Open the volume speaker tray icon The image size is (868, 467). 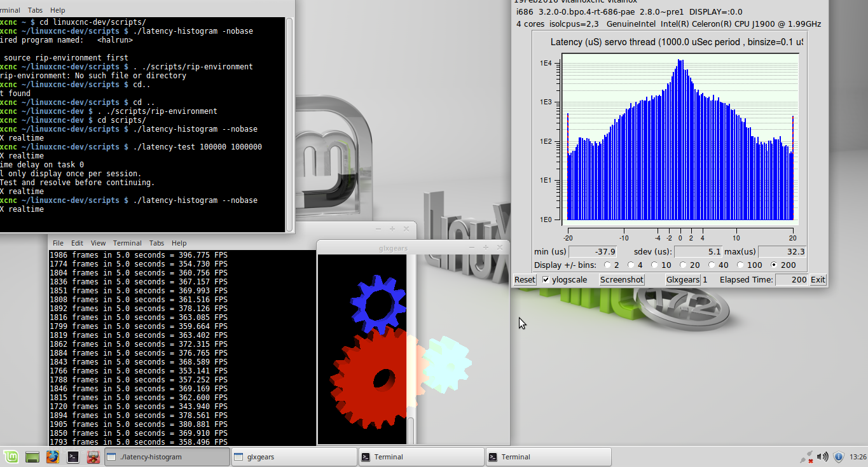click(823, 457)
